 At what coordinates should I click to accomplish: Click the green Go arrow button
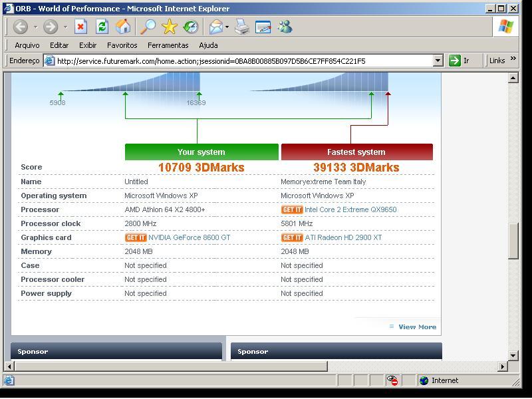[454, 61]
